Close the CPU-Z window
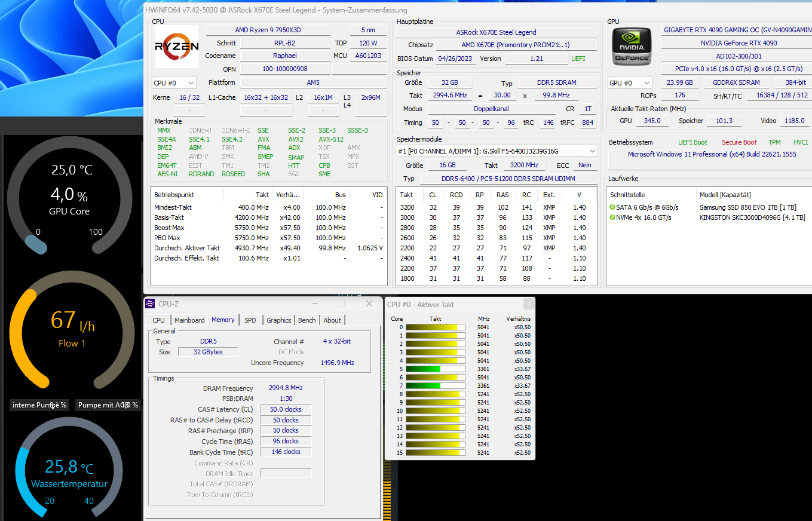The width and height of the screenshot is (812, 521). click(x=370, y=304)
